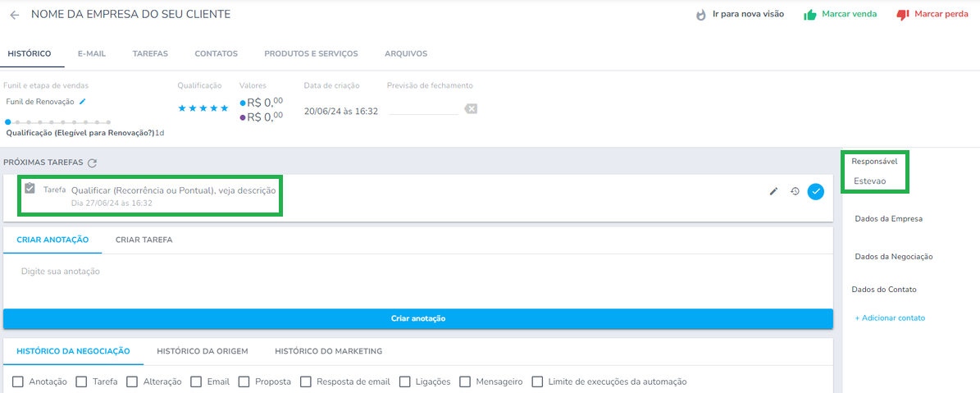980x393 pixels.
Task: Click the back arrow beside company name
Action: pos(15,15)
